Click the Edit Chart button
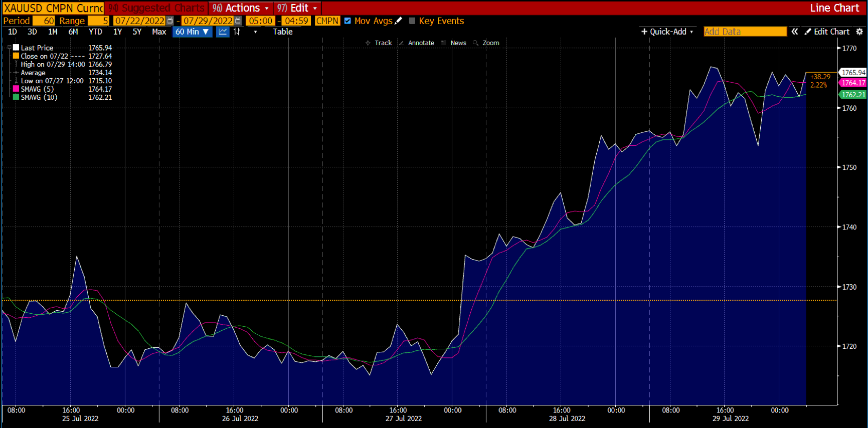The image size is (868, 428). pos(827,32)
